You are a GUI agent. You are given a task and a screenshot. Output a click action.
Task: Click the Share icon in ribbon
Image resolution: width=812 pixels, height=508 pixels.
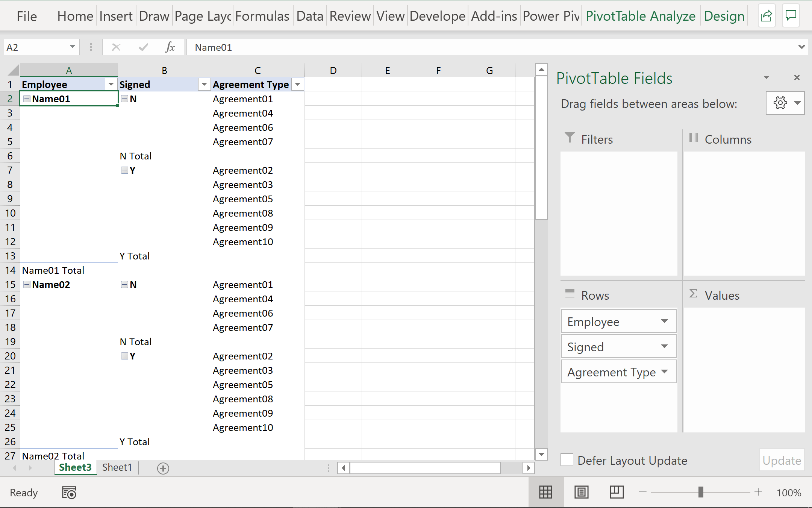(766, 16)
